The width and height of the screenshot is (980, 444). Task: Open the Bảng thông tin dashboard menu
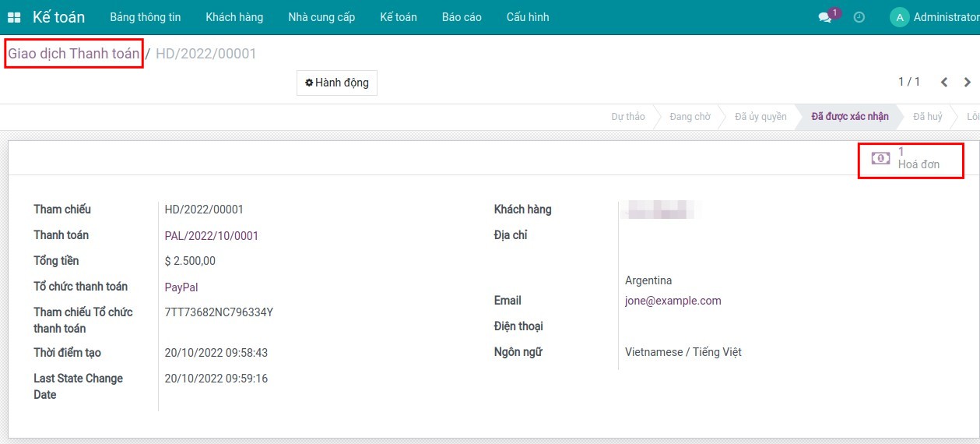[x=146, y=17]
